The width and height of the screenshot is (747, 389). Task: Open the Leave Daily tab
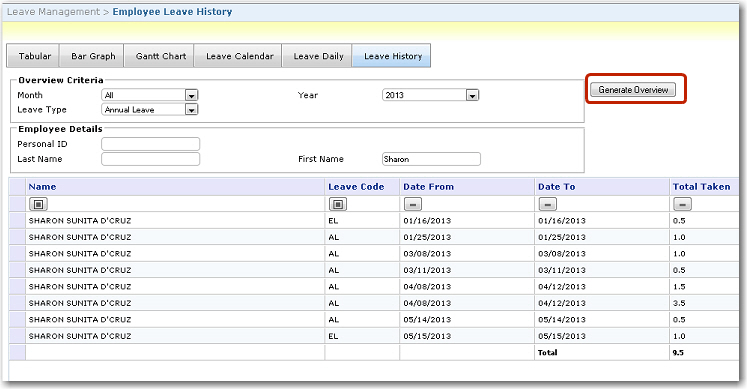(317, 56)
